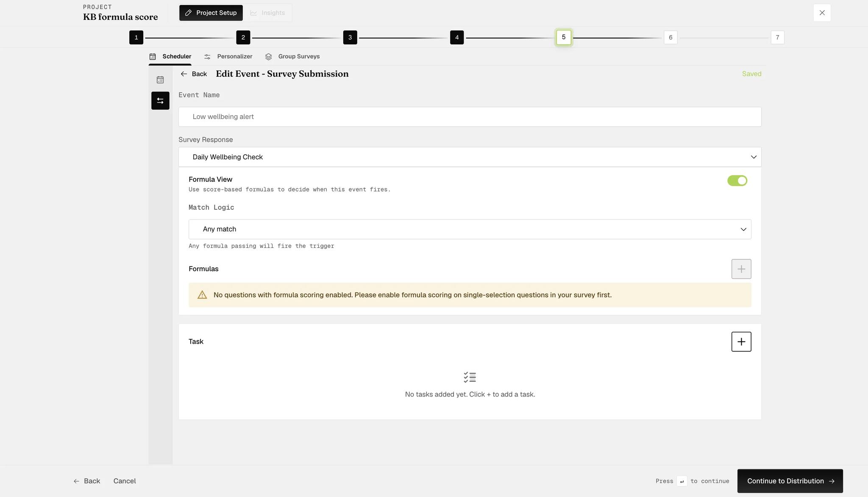The image size is (868, 497).
Task: Click Cancel in the bottom bar
Action: point(125,481)
